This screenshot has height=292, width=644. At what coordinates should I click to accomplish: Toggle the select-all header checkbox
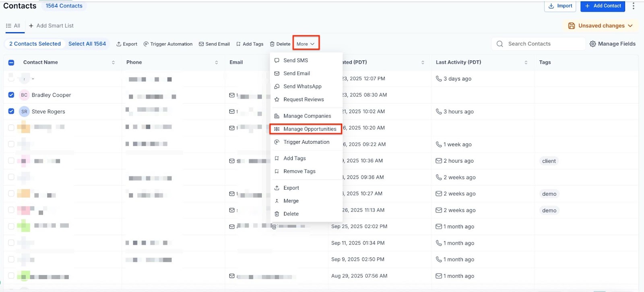pyautogui.click(x=11, y=62)
